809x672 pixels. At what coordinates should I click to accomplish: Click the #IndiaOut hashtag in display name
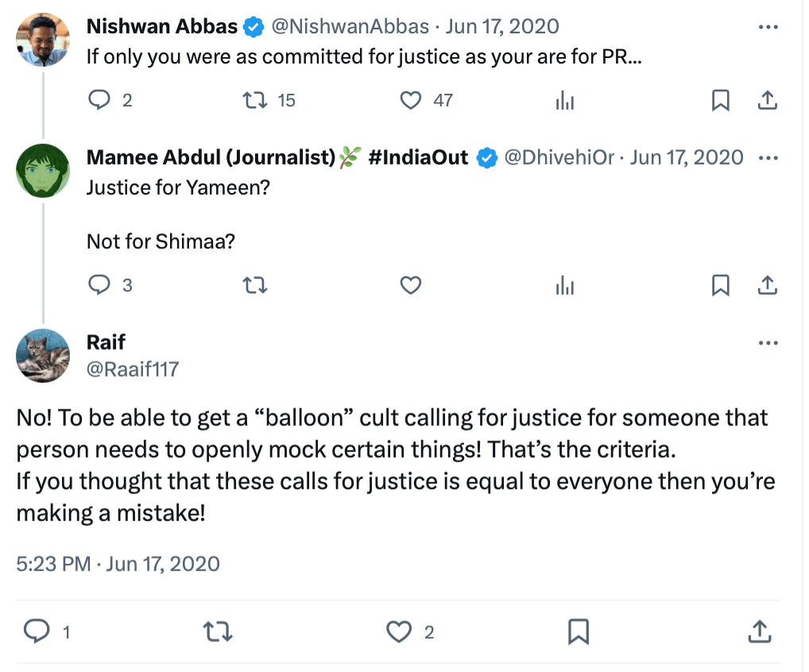(418, 157)
